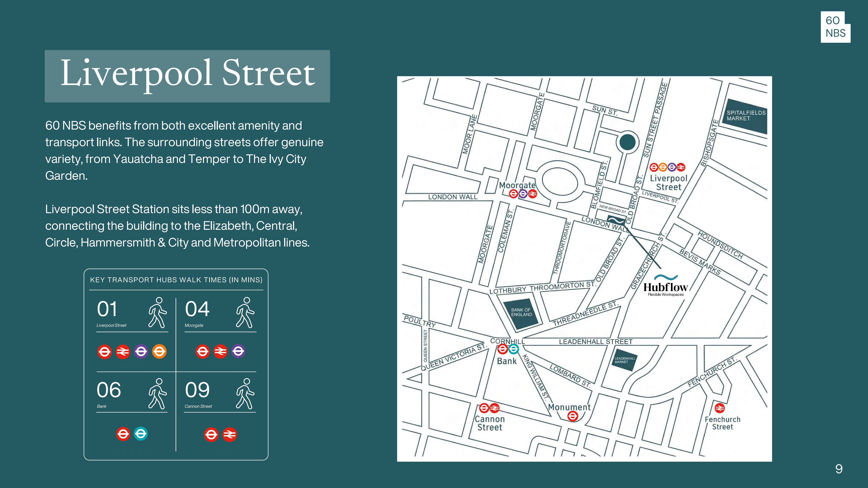This screenshot has height=488, width=868.
Task: Click the teal DLR roundel under Bank walk time
Action: click(x=141, y=434)
